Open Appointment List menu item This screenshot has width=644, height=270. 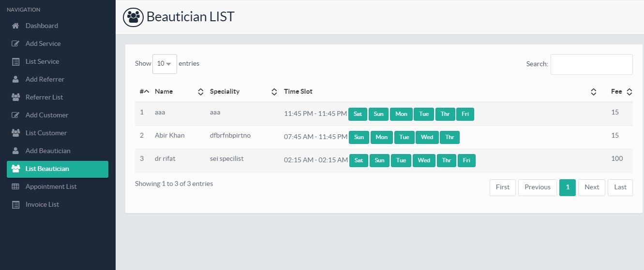pyautogui.click(x=51, y=186)
